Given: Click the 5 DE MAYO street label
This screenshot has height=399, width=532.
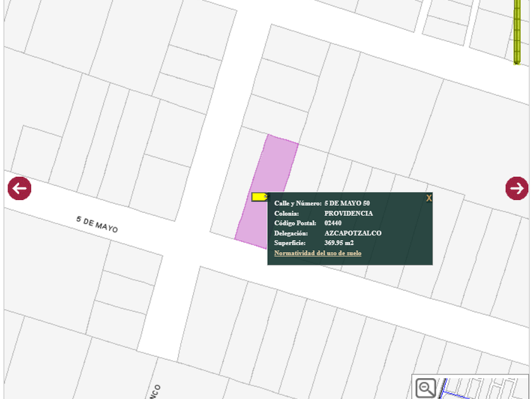Looking at the screenshot, I should pyautogui.click(x=97, y=224).
